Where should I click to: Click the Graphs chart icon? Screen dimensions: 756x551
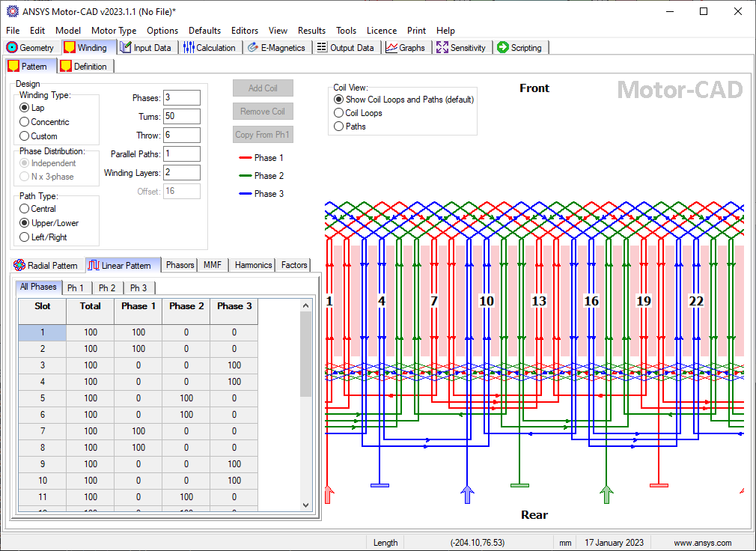[391, 47]
